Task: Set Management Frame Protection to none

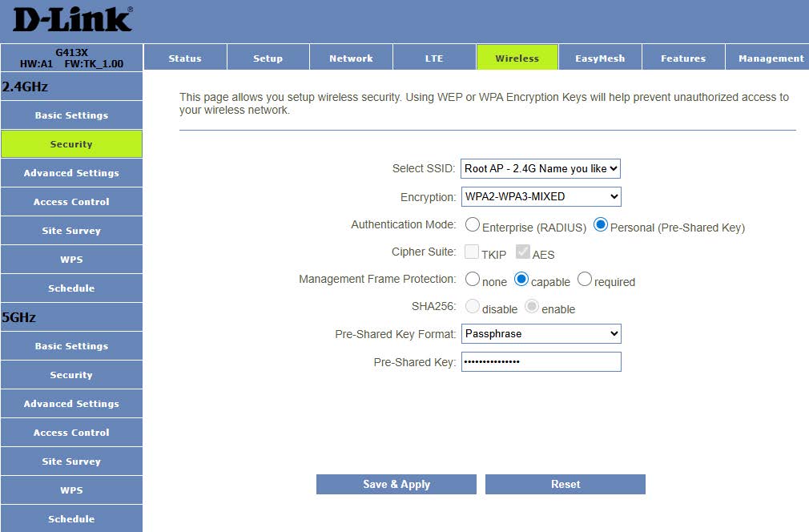Action: [x=473, y=280]
